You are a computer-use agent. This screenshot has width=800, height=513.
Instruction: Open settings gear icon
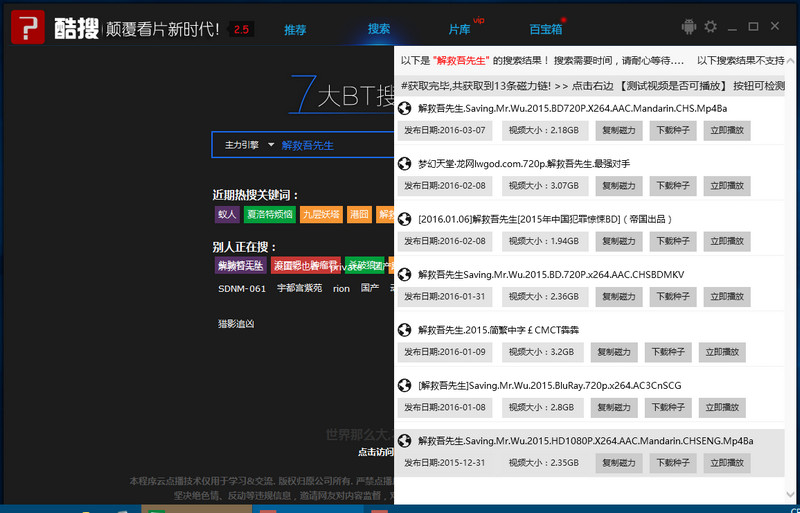(710, 27)
